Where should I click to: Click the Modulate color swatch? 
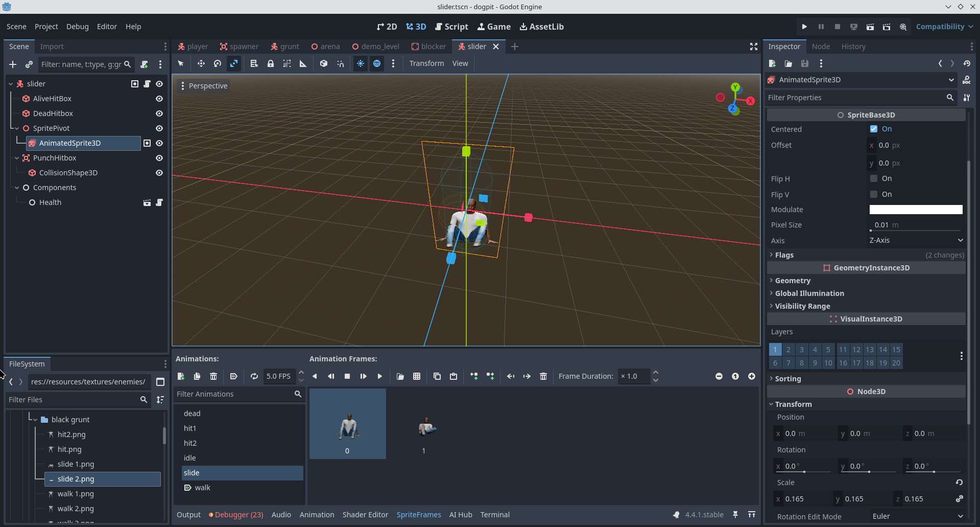point(916,210)
